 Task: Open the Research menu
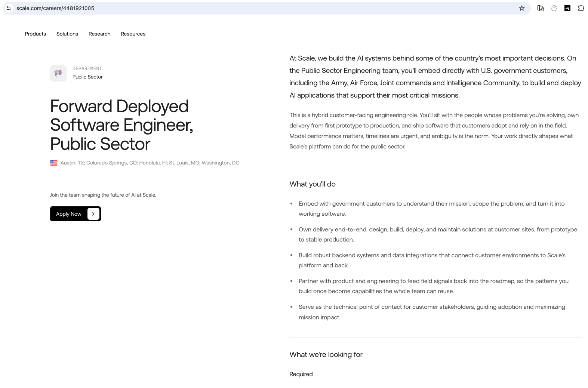(99, 34)
